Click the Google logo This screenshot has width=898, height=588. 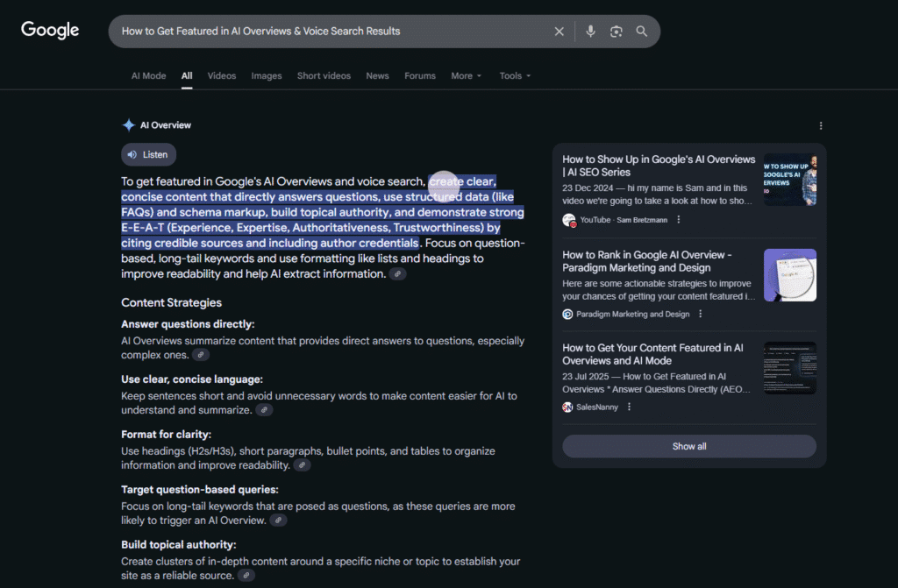tap(50, 30)
